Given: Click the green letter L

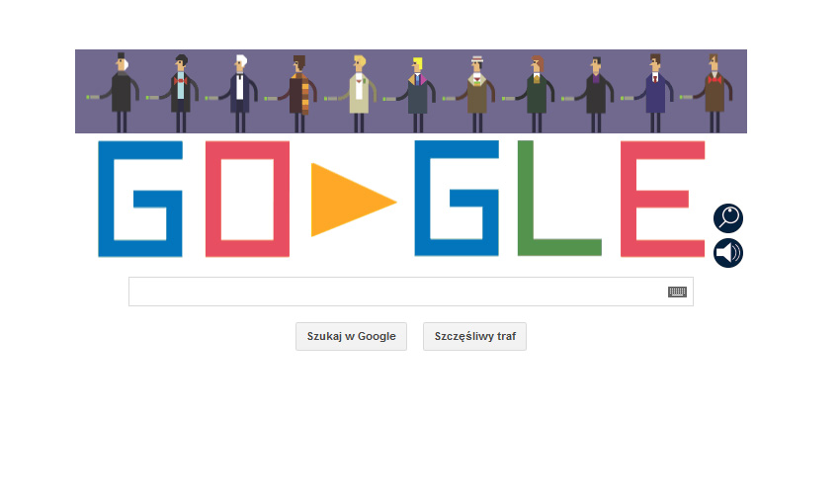Looking at the screenshot, I should point(559,199).
